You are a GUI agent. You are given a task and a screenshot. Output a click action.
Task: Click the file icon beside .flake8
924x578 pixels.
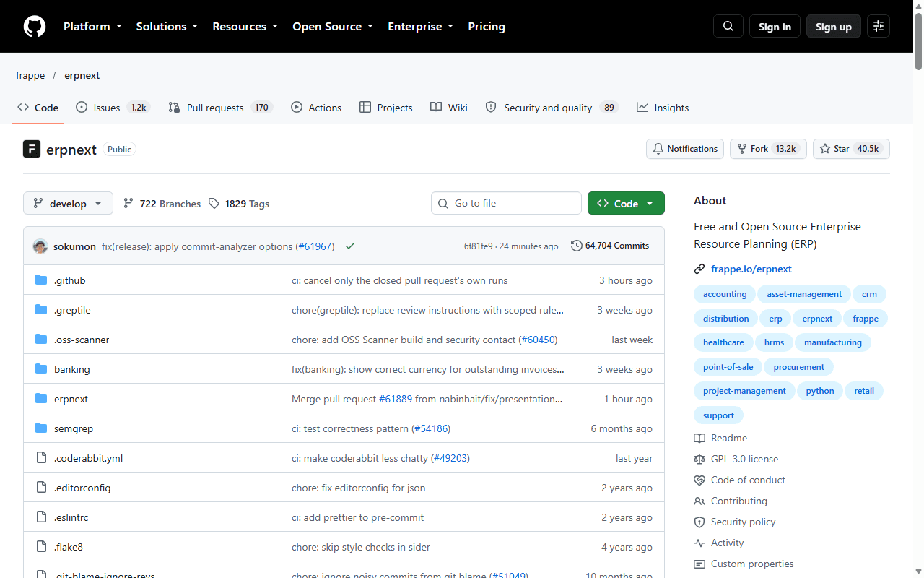click(x=41, y=547)
